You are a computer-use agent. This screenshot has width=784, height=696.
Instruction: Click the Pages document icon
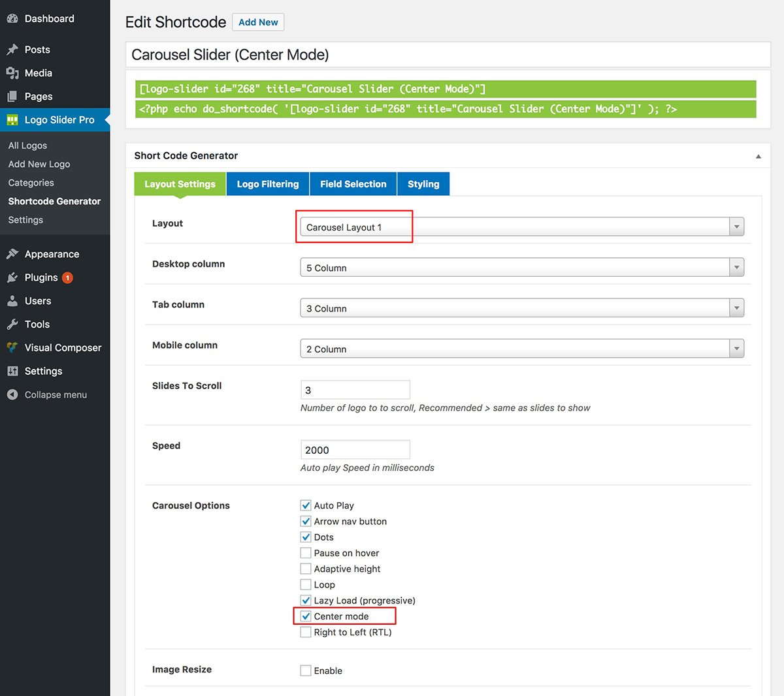tap(12, 97)
